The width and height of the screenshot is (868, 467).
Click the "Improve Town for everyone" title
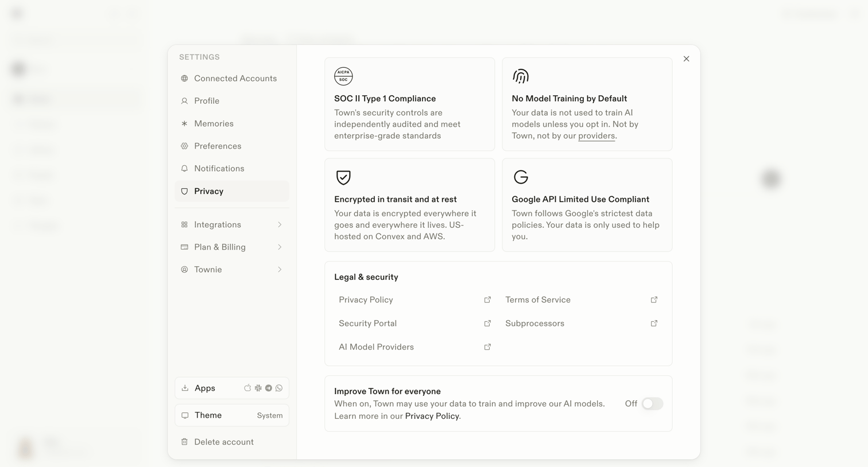387,391
